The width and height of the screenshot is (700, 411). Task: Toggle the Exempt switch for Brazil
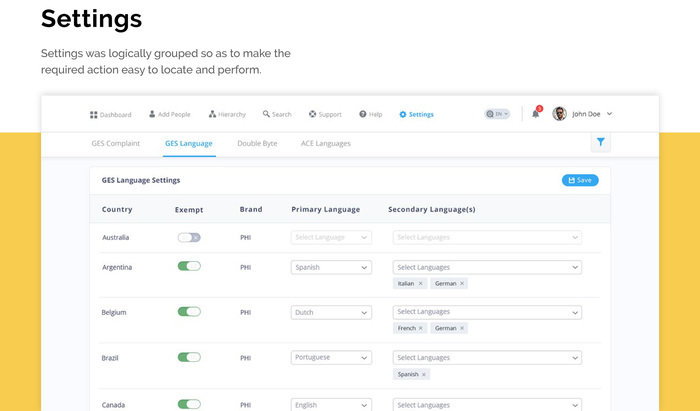(x=189, y=357)
